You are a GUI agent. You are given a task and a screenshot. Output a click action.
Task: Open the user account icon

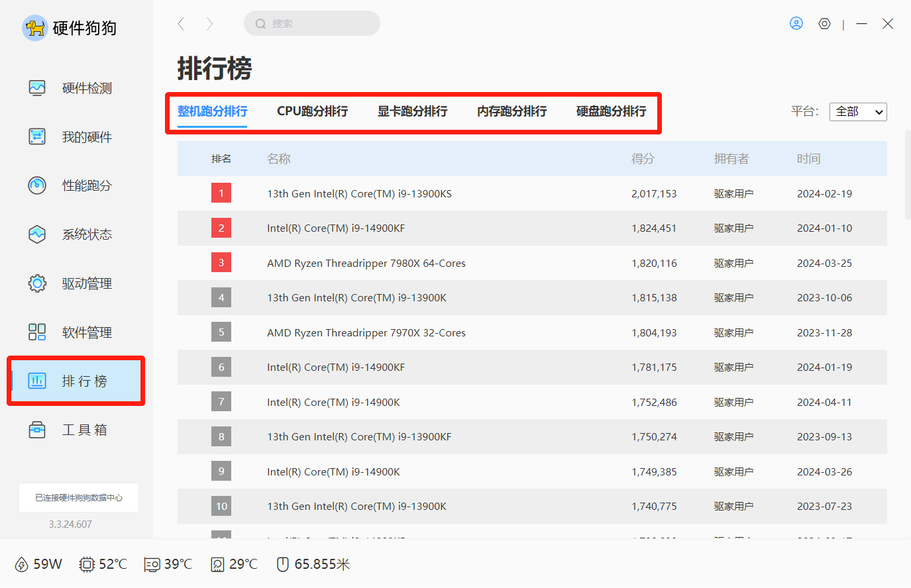coord(796,24)
